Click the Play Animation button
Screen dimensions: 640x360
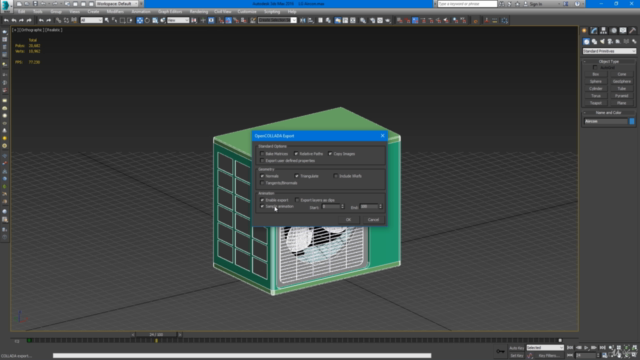coord(586,348)
